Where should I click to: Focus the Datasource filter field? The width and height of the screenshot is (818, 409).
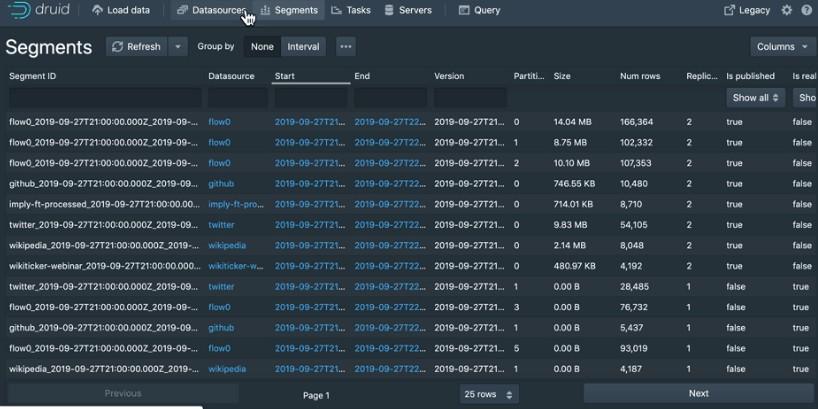[238, 98]
